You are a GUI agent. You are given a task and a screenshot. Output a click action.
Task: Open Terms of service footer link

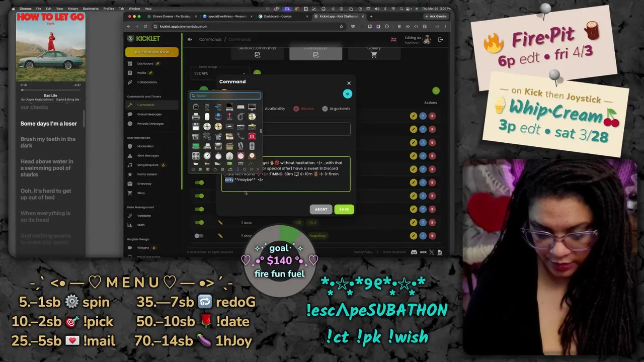pos(394,252)
